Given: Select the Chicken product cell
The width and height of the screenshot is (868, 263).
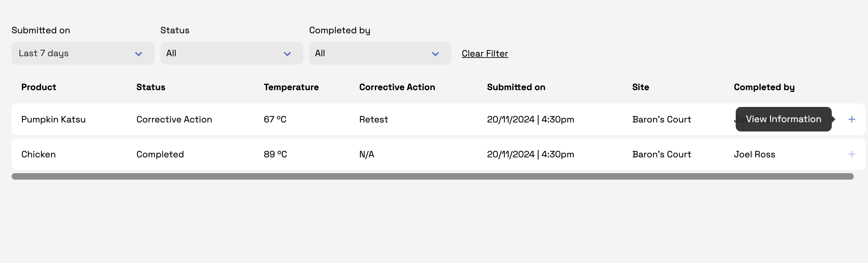Looking at the screenshot, I should coord(38,154).
